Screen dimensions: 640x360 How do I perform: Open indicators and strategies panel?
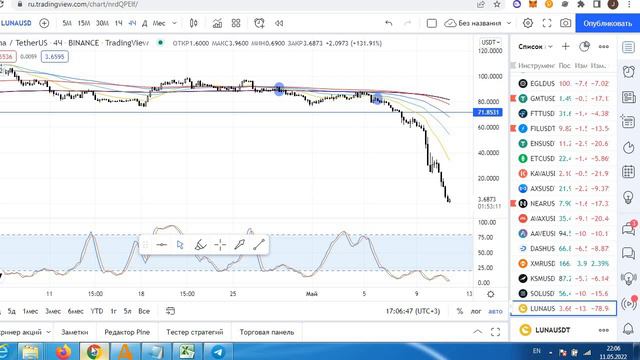tap(217, 23)
